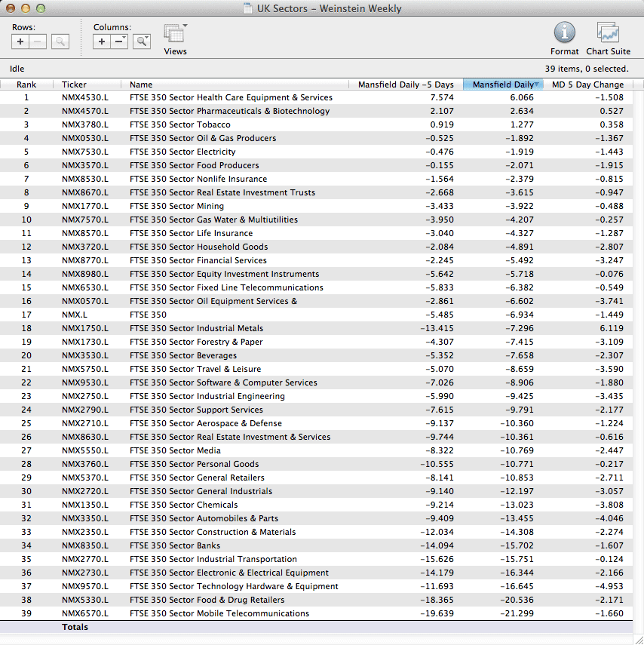Sort by Mansfield Daily -5 Days header
Image resolution: width=644 pixels, height=645 pixels.
click(x=406, y=84)
